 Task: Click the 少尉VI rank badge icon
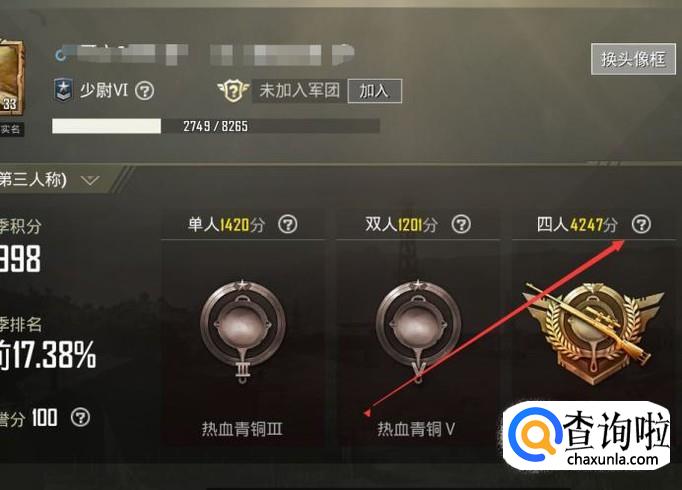(63, 90)
